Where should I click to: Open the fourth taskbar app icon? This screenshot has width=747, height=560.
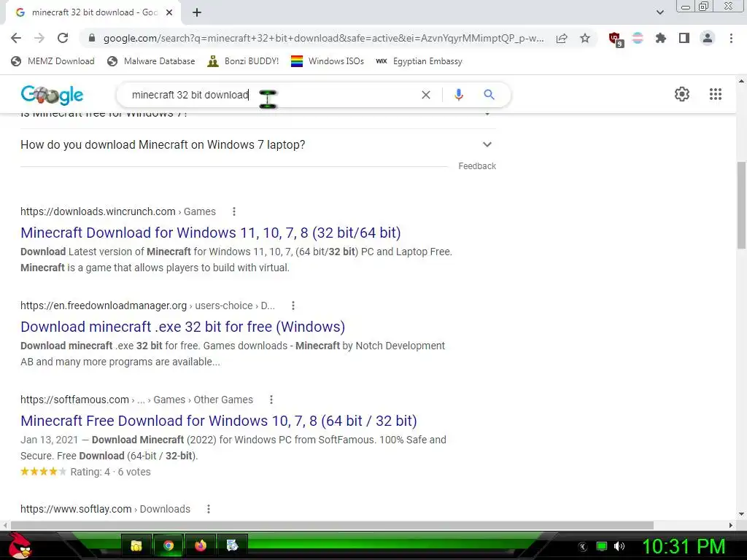[232, 545]
